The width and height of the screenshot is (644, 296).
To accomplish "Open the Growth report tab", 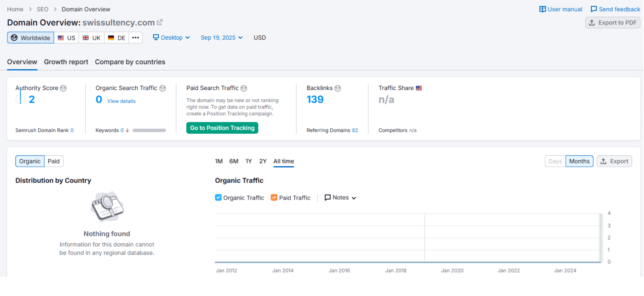I will click(66, 62).
